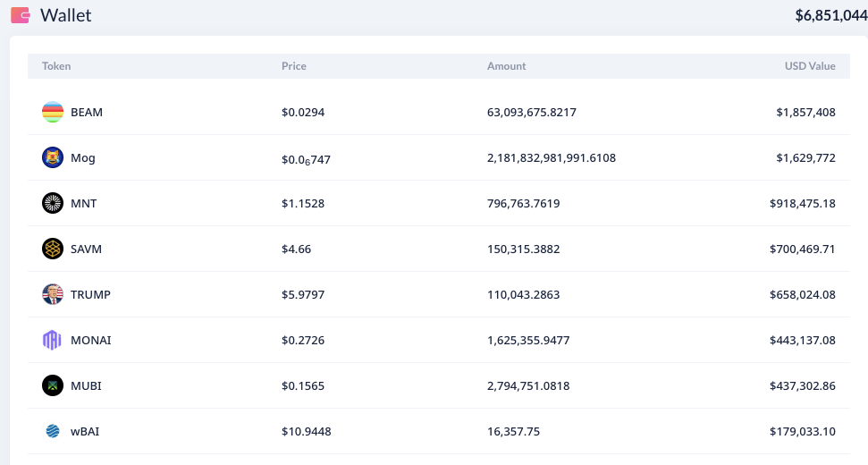Click amount 2,181,832,981,991.6108
Viewport: 868px width, 465px height.
pos(552,157)
